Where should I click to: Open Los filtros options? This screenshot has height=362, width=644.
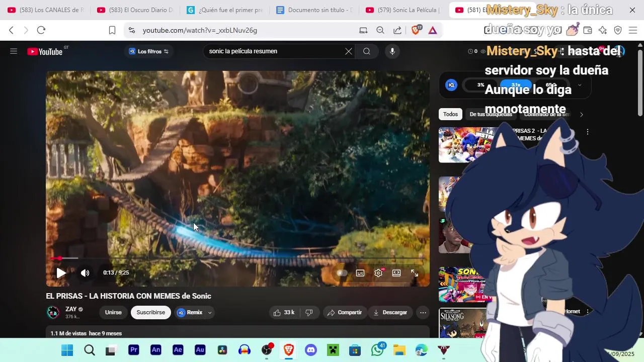coord(149,51)
